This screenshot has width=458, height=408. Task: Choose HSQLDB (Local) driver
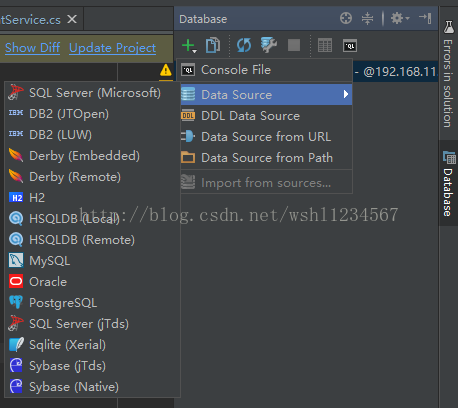(x=92, y=219)
